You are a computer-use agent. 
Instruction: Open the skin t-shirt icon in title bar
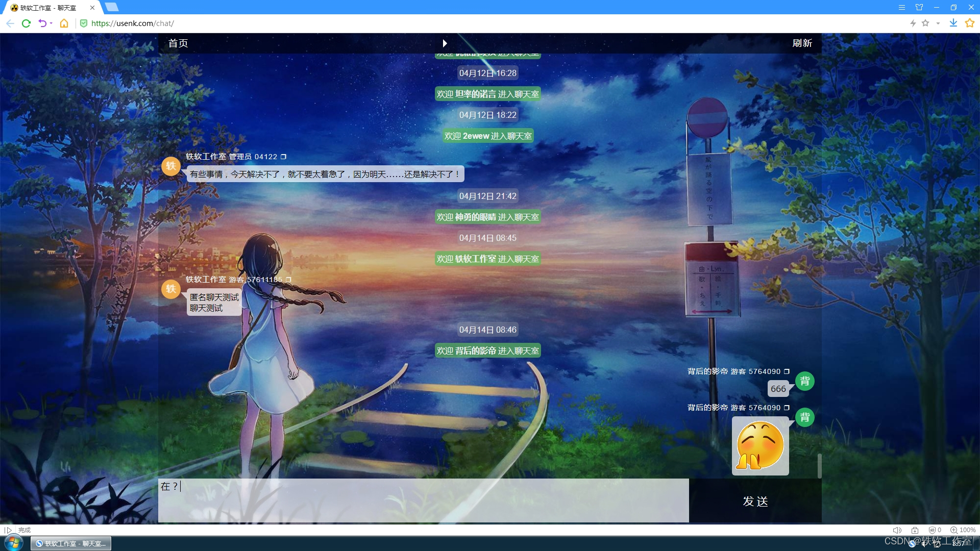919,8
